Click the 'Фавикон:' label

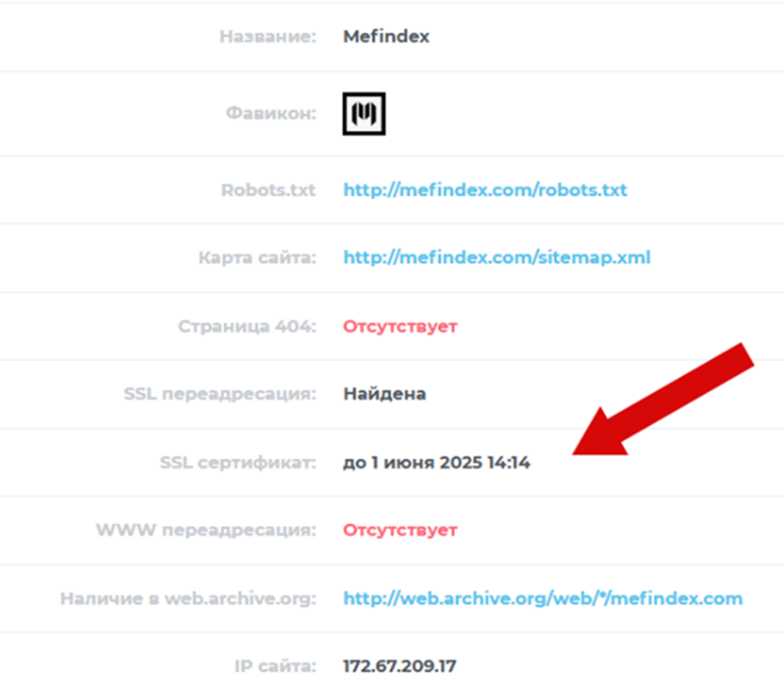[x=271, y=113]
